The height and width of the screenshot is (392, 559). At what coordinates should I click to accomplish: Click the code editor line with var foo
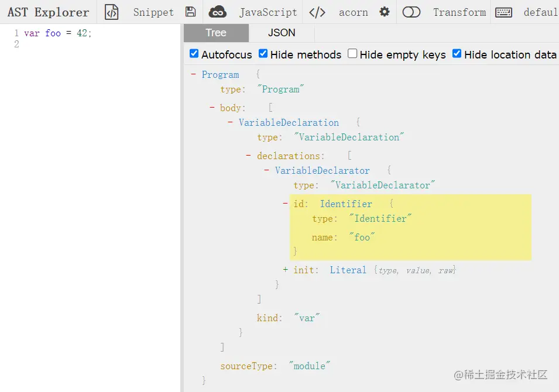[x=58, y=33]
